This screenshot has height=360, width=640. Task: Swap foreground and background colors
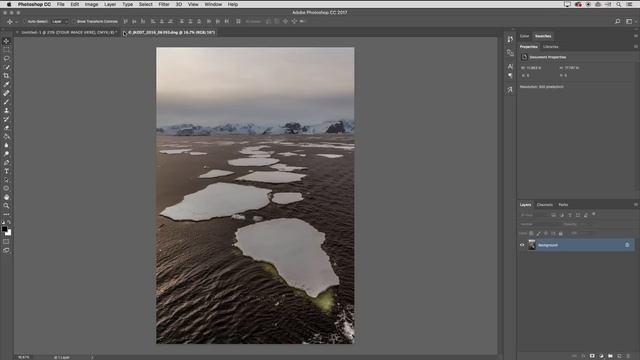click(x=9, y=222)
